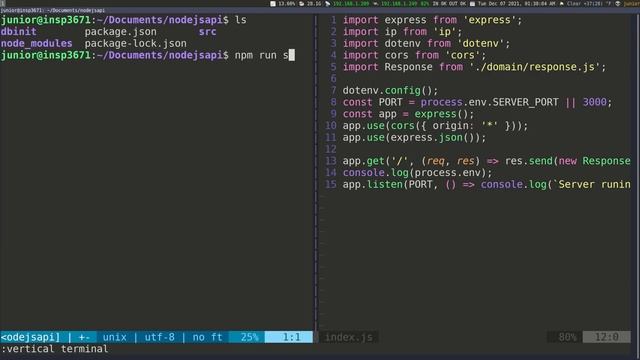Click the 'dotenv' string literal on line 3
The height and width of the screenshot is (360, 640).
(480, 43)
